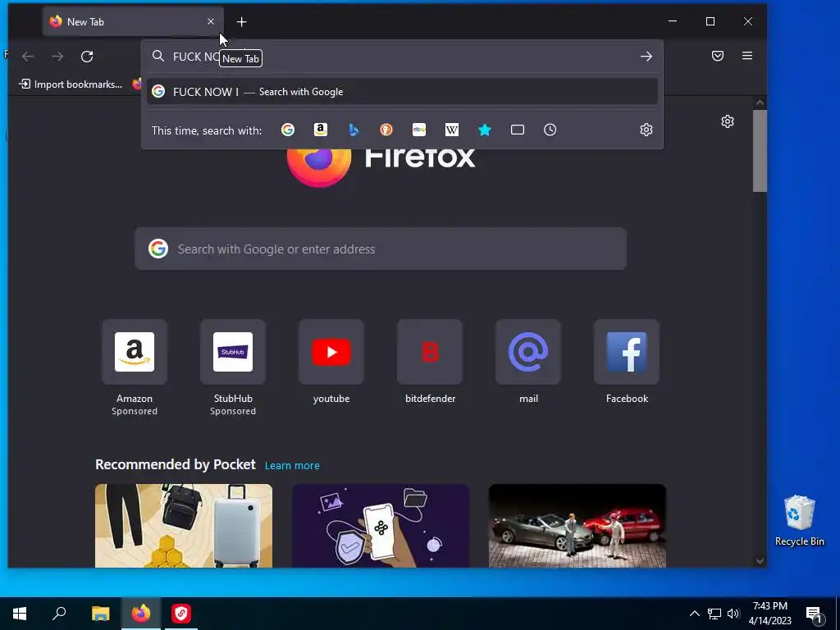Screen dimensions: 840x630
Task: Open search settings gear in dropdown
Action: (x=646, y=130)
